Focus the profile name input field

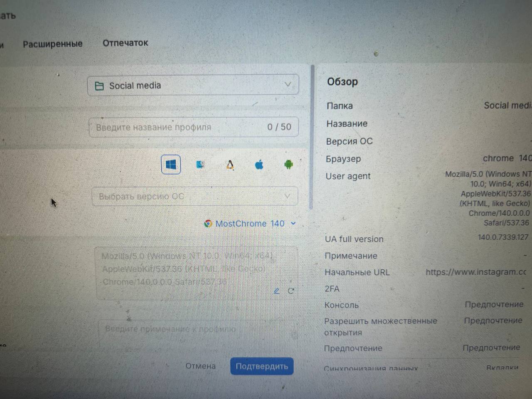[194, 127]
